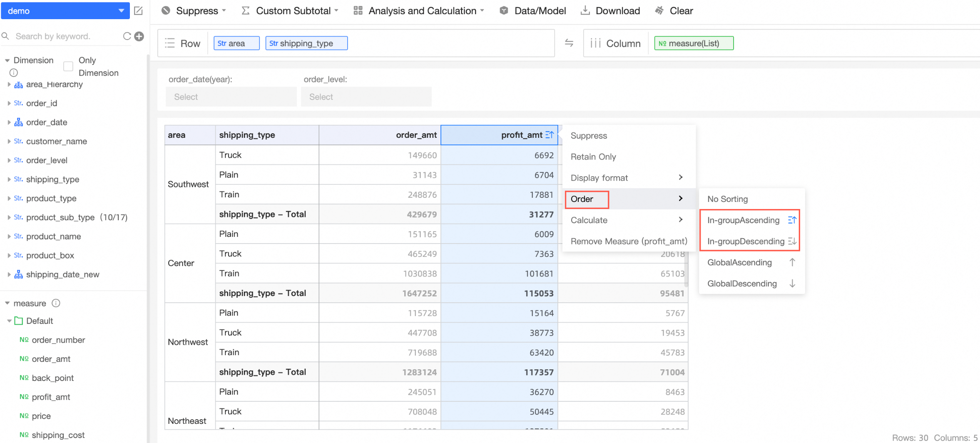Click the add plus icon by search
980x443 pixels.
pyautogui.click(x=139, y=36)
